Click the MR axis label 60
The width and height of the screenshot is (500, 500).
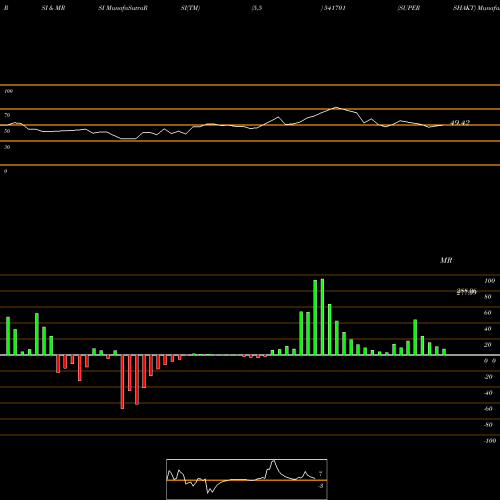(488, 313)
